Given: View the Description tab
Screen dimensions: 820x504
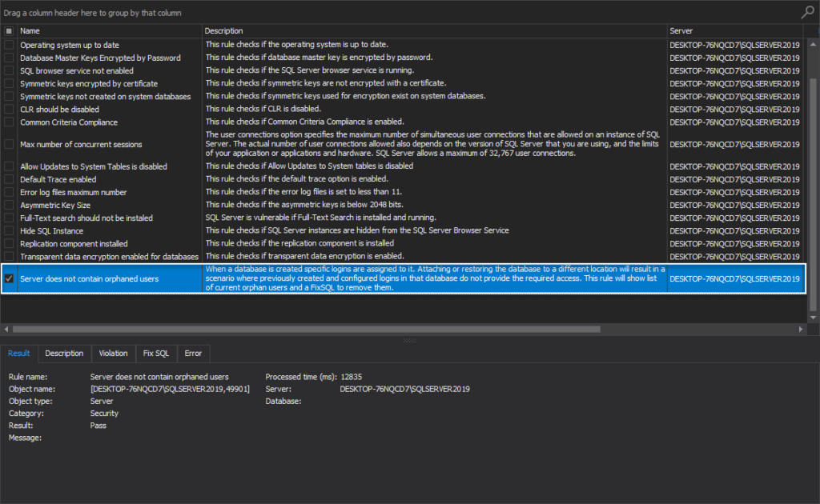Looking at the screenshot, I should [64, 353].
